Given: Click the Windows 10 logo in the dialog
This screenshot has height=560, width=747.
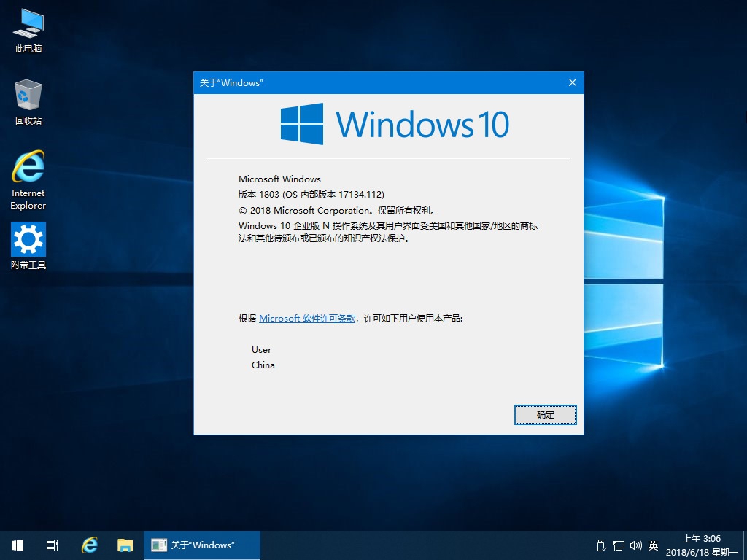Looking at the screenshot, I should (x=395, y=124).
